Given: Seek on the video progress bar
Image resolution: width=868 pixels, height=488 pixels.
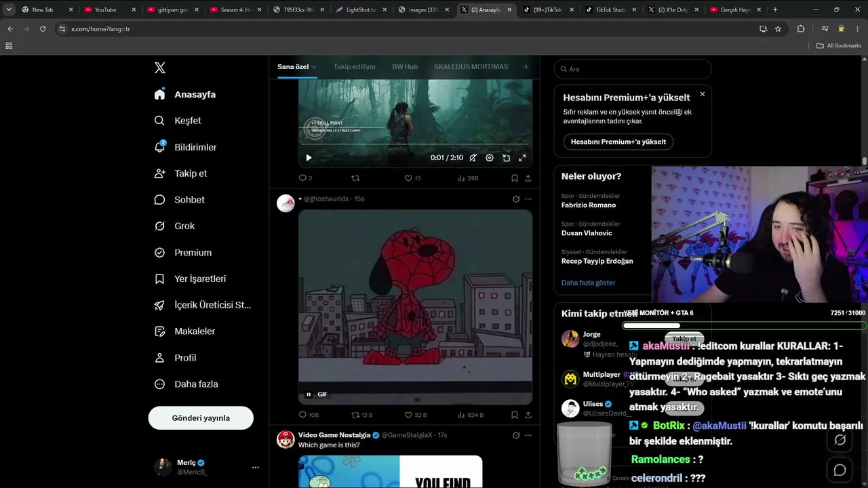Looking at the screenshot, I should tap(415, 144).
